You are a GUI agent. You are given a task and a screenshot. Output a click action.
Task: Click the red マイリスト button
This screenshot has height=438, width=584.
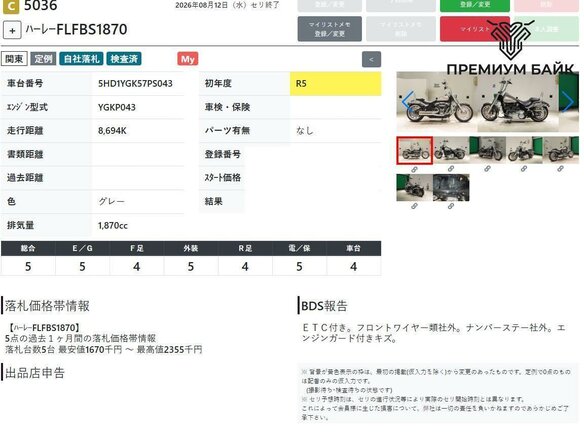pyautogui.click(x=475, y=29)
